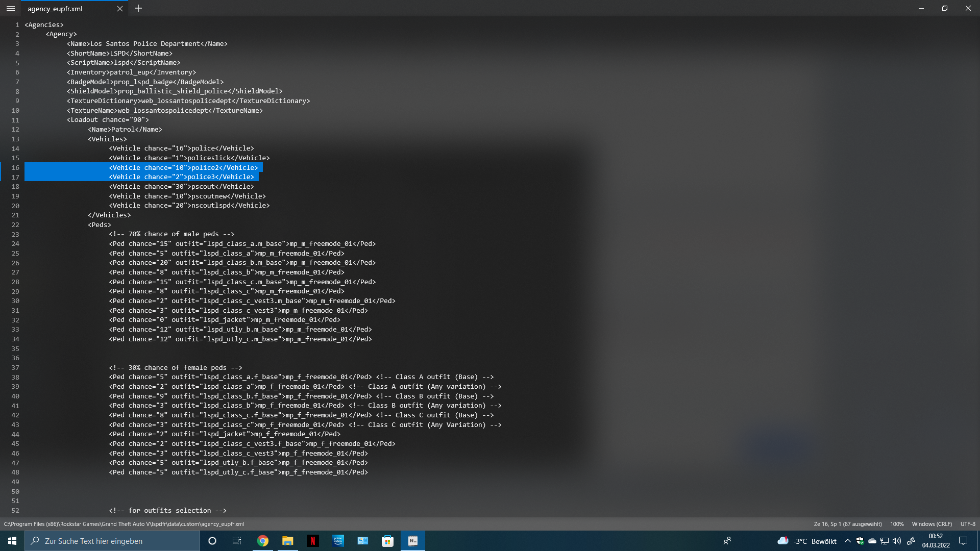The height and width of the screenshot is (551, 980).
Task: Open the notification center icon
Action: coord(963,541)
